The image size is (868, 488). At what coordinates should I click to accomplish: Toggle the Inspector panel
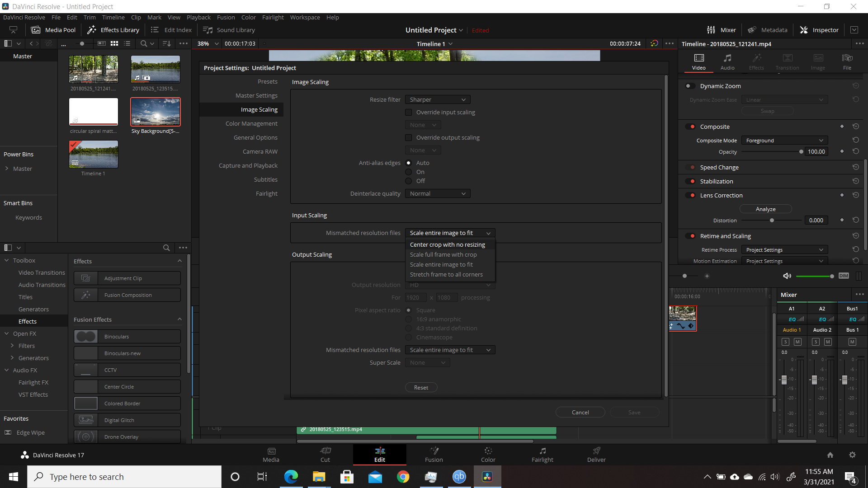pos(819,30)
